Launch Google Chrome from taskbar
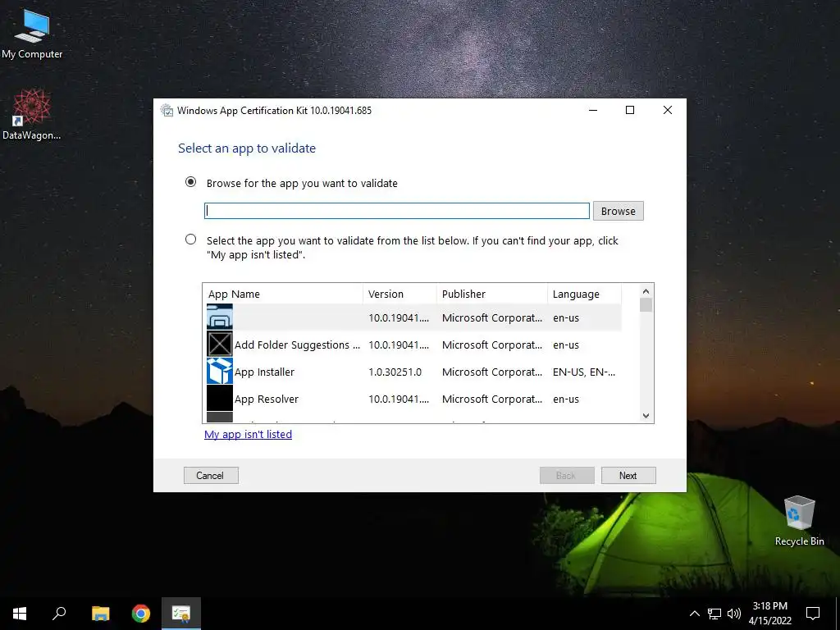The width and height of the screenshot is (840, 630). point(141,614)
